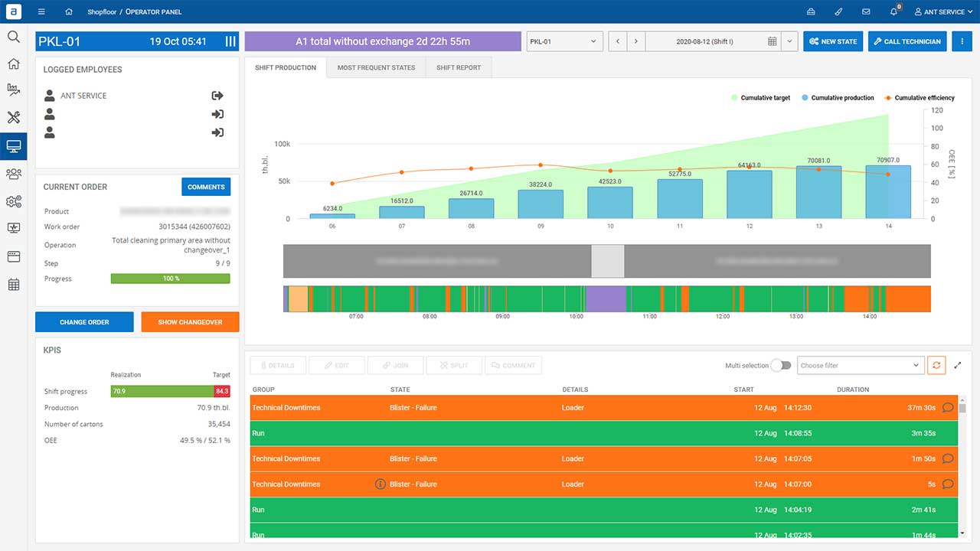Go to the next shift arrow
Screen dimensions: 980x551
pos(636,41)
